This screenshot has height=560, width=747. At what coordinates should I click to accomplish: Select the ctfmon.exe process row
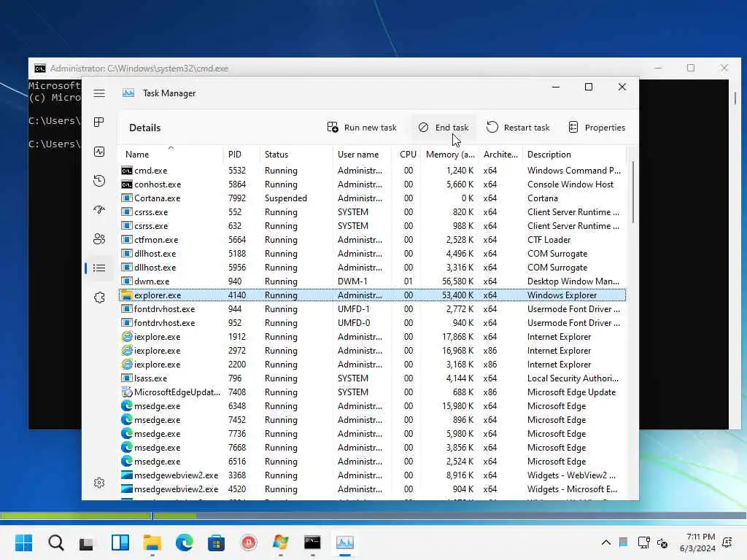click(372, 239)
